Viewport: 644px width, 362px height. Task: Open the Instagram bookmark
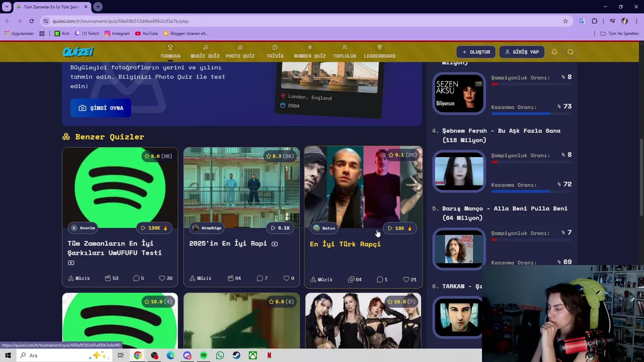[117, 33]
